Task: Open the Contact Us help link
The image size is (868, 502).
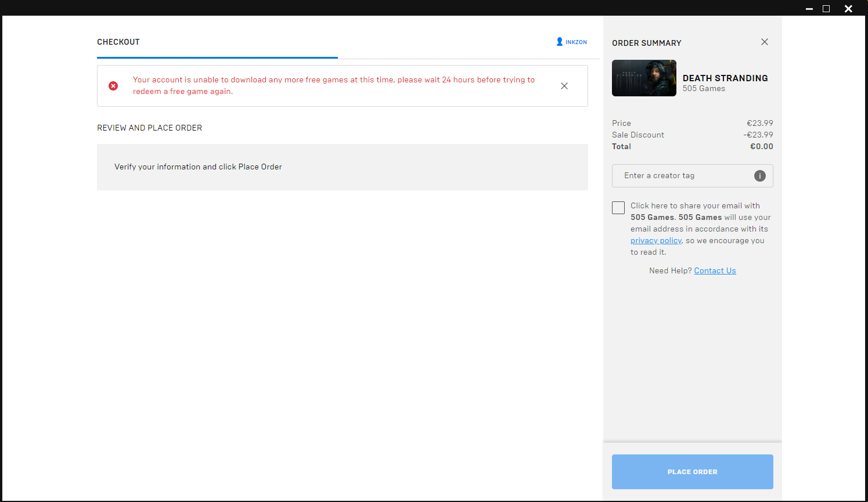Action: (715, 271)
